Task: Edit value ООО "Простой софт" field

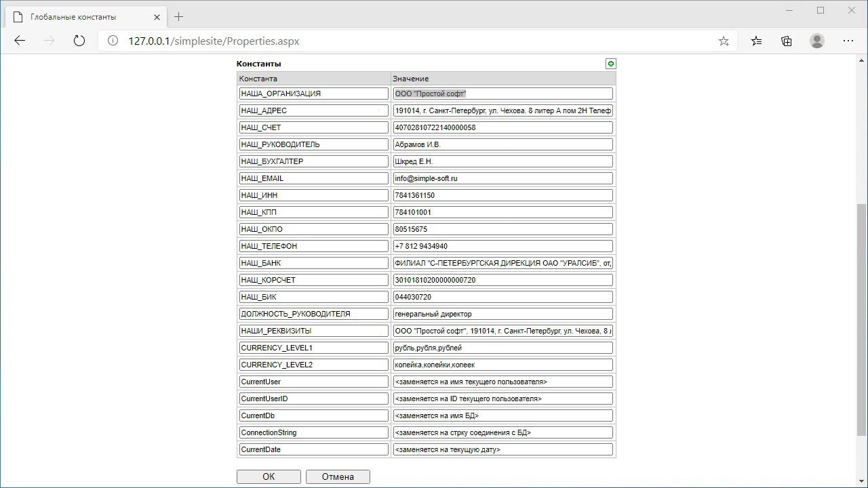Action: pyautogui.click(x=502, y=94)
